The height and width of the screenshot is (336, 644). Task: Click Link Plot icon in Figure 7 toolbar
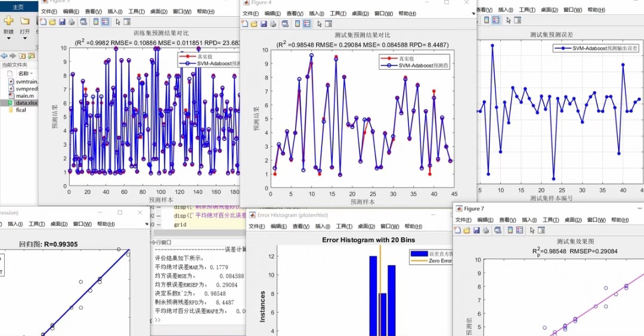(498, 230)
